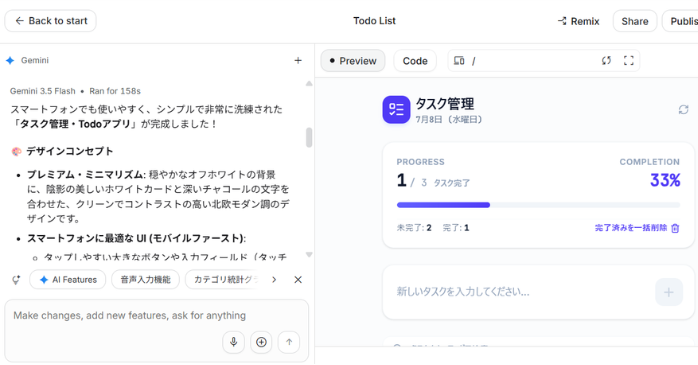698x365 pixels.
Task: Dismiss the suggestions row with X
Action: point(298,280)
